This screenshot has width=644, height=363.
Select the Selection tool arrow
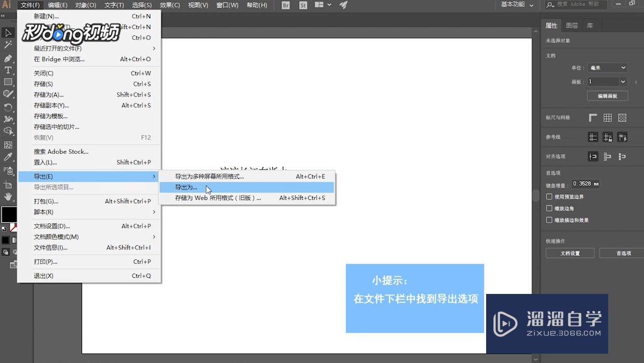[x=7, y=32]
